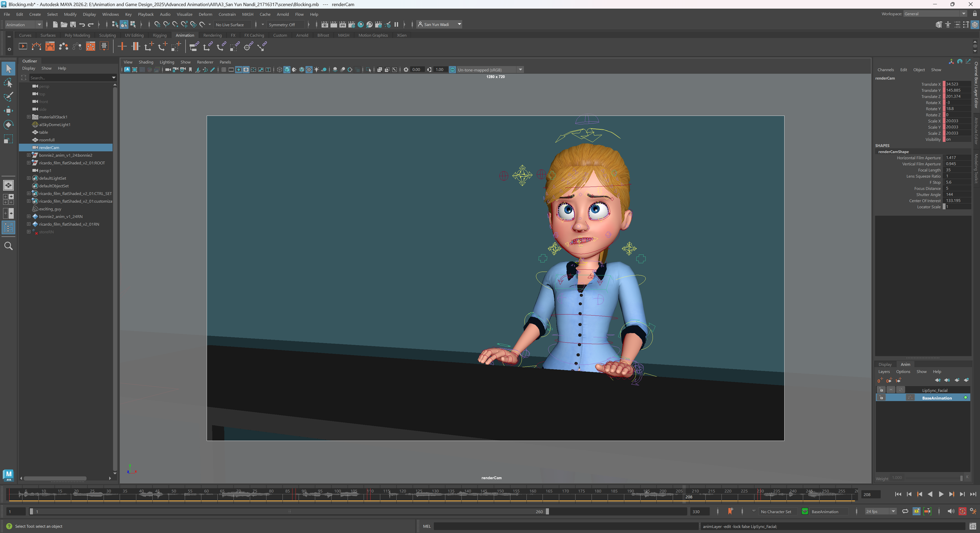The image size is (980, 533).
Task: Open the San Yun Wadi account dropdown
Action: (439, 24)
